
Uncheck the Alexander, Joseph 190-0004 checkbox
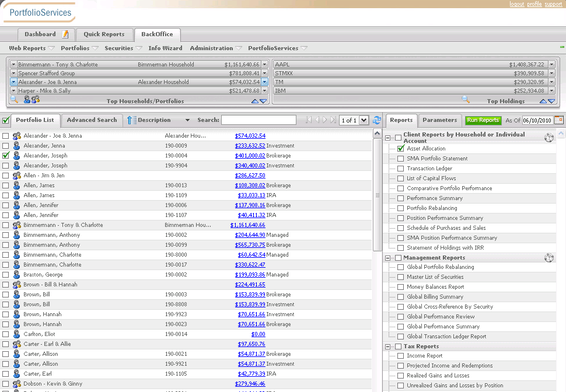[x=6, y=156]
